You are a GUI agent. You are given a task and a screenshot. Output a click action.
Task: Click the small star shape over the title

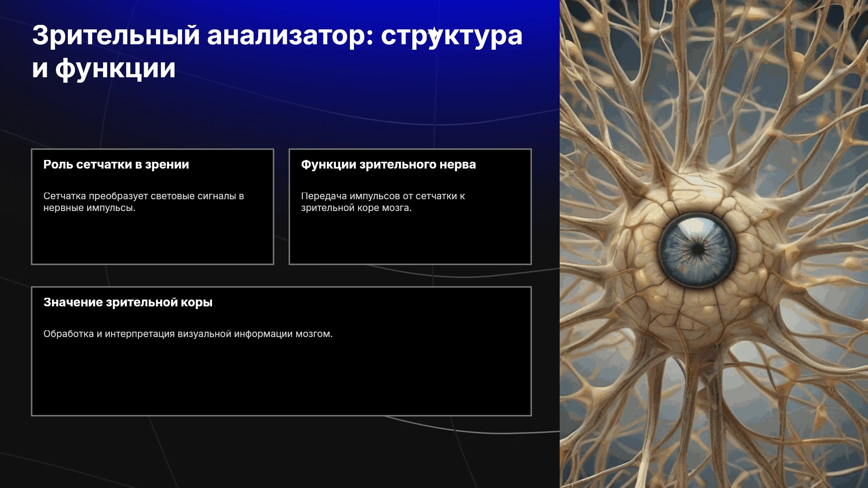pos(434,33)
